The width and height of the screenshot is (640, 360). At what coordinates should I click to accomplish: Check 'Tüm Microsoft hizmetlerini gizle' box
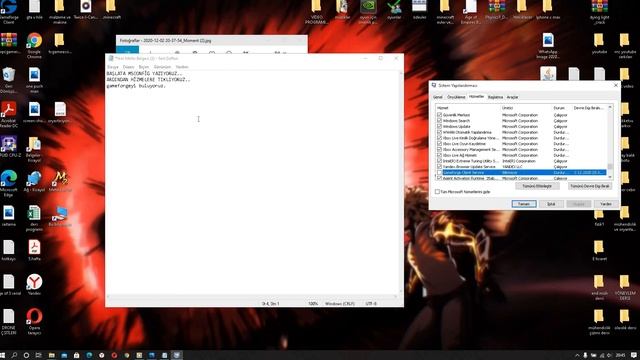click(437, 191)
